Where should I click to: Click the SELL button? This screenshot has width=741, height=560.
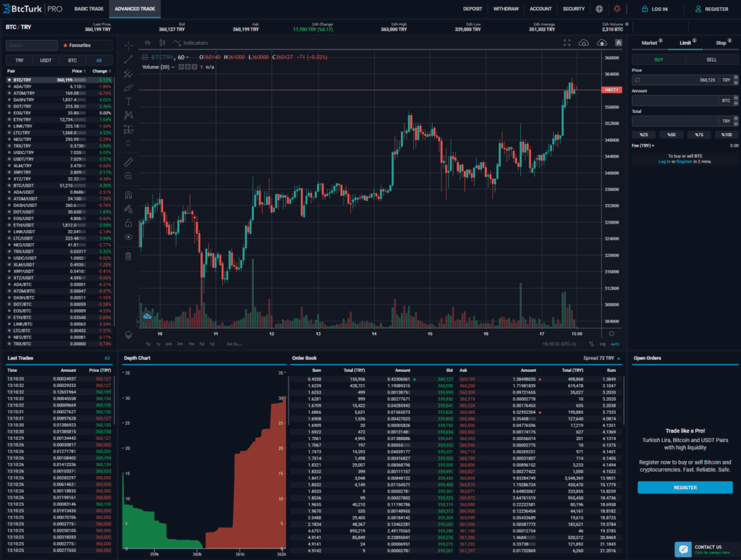point(712,60)
